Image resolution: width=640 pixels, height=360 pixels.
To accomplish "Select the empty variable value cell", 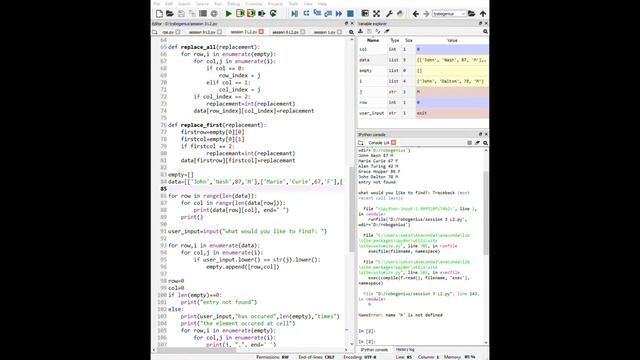I will click(452, 71).
